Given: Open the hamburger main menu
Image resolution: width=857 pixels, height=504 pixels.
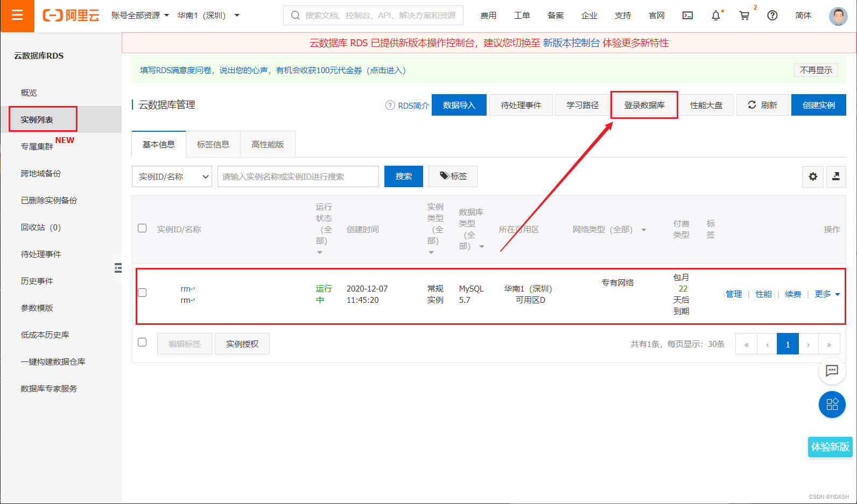Looking at the screenshot, I should coord(17,16).
